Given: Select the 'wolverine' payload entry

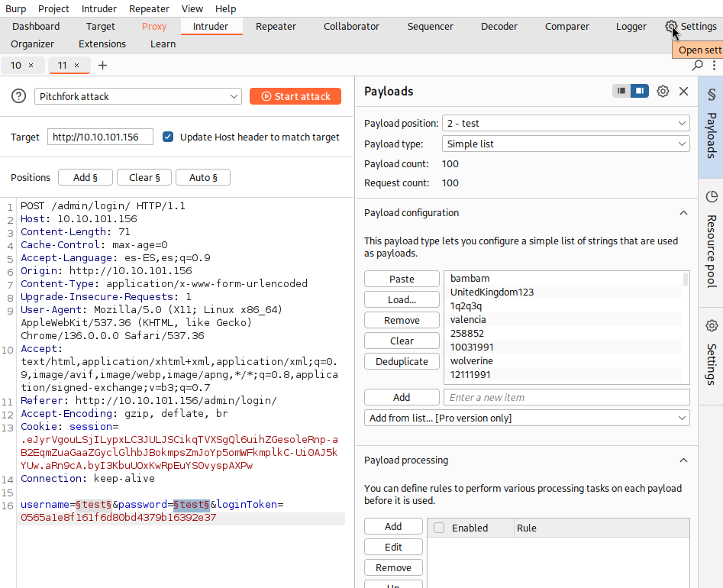Looking at the screenshot, I should 563,360.
